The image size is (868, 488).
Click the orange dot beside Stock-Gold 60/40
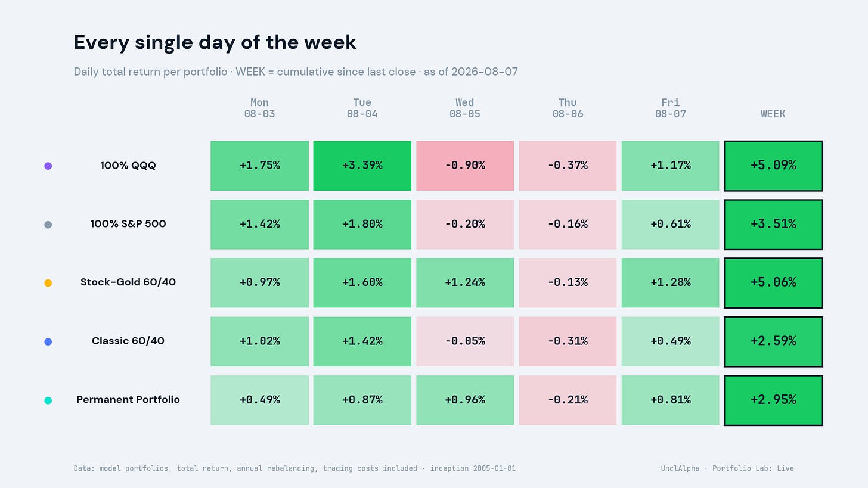point(48,283)
